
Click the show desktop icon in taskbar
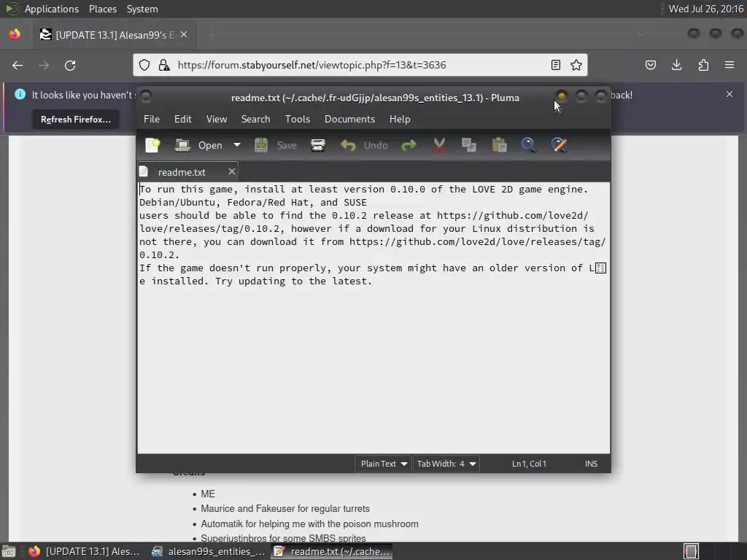point(9,551)
